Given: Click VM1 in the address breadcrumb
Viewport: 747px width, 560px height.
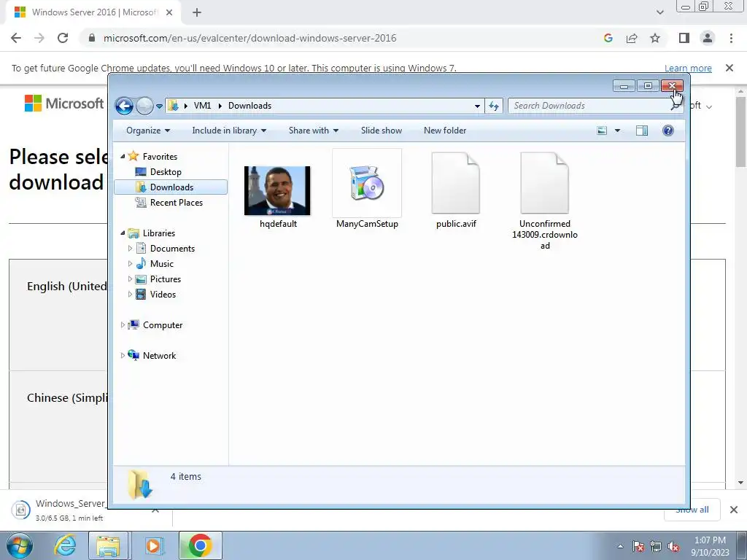Looking at the screenshot, I should (202, 106).
